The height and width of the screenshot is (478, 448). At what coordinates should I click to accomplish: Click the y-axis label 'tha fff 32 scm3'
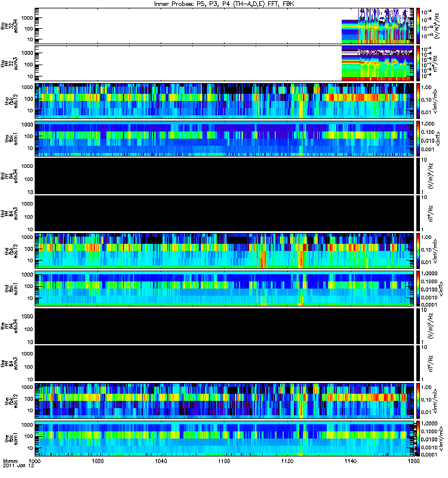pos(9,63)
